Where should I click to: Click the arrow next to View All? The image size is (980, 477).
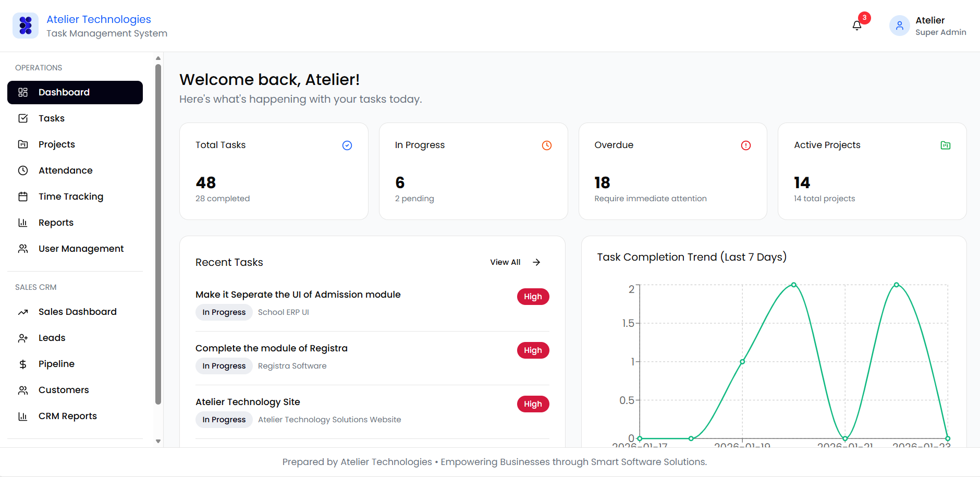point(536,262)
